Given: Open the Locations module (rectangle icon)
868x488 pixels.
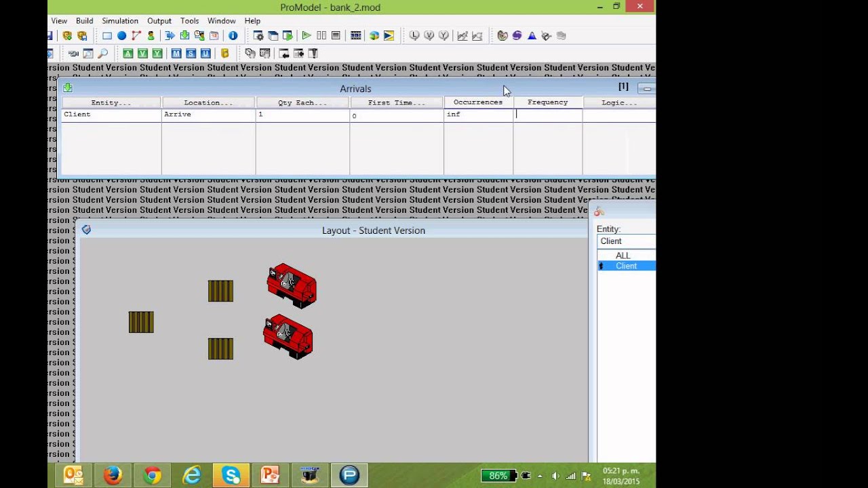Looking at the screenshot, I should pyautogui.click(x=107, y=36).
